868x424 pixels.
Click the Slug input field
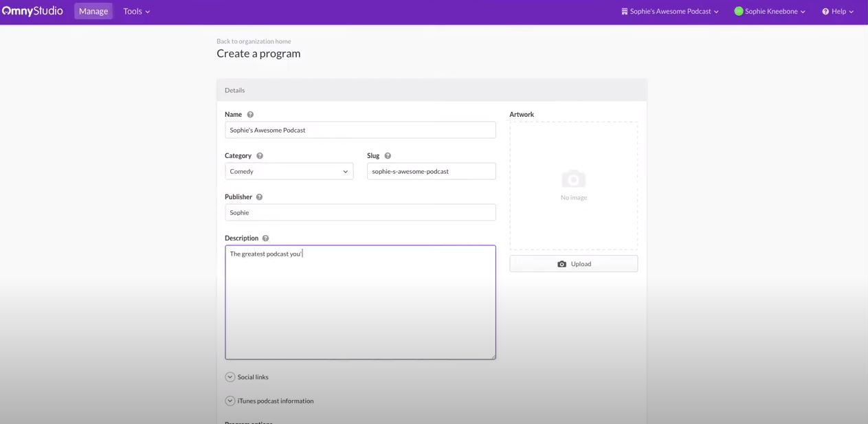(x=432, y=171)
